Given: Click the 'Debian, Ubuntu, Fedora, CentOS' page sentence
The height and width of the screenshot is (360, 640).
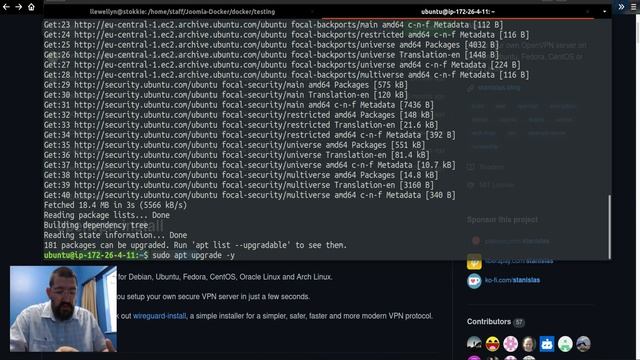Looking at the screenshot, I should [225, 277].
